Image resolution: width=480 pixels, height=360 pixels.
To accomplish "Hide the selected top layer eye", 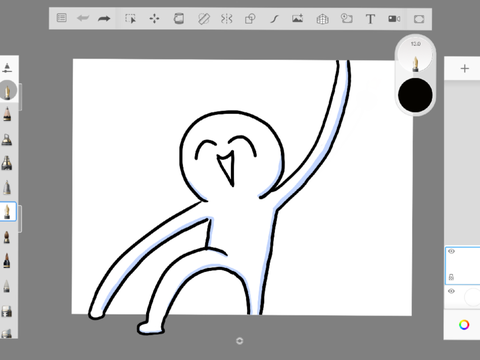I will pos(451,251).
